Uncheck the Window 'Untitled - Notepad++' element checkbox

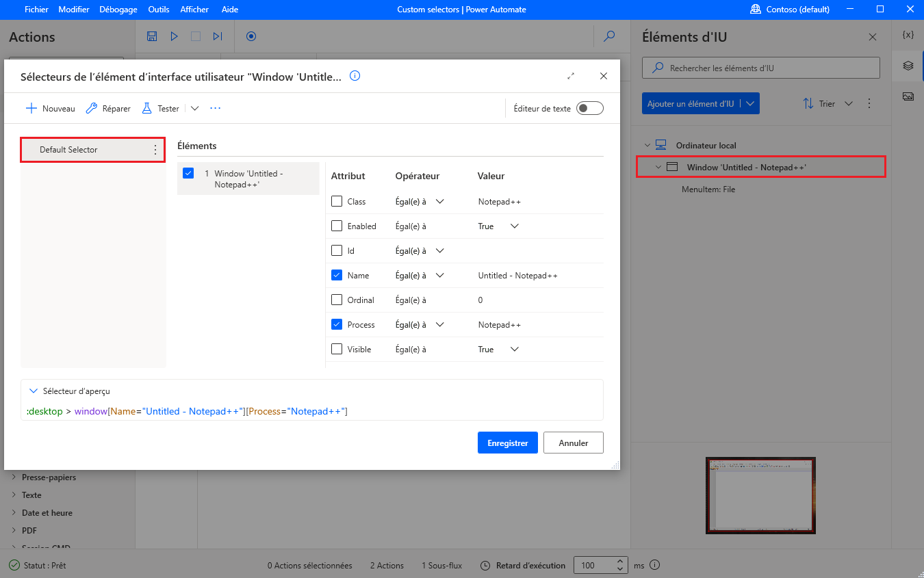pos(188,173)
